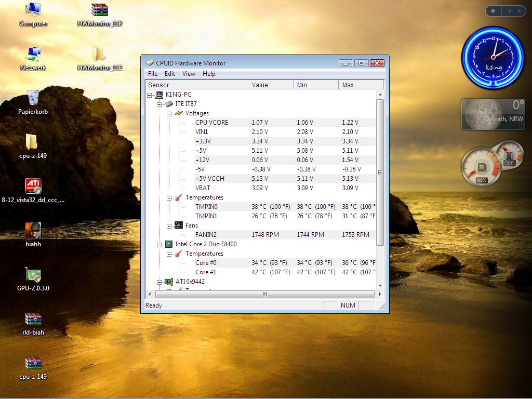Open the File menu
The height and width of the screenshot is (399, 532).
tap(153, 74)
